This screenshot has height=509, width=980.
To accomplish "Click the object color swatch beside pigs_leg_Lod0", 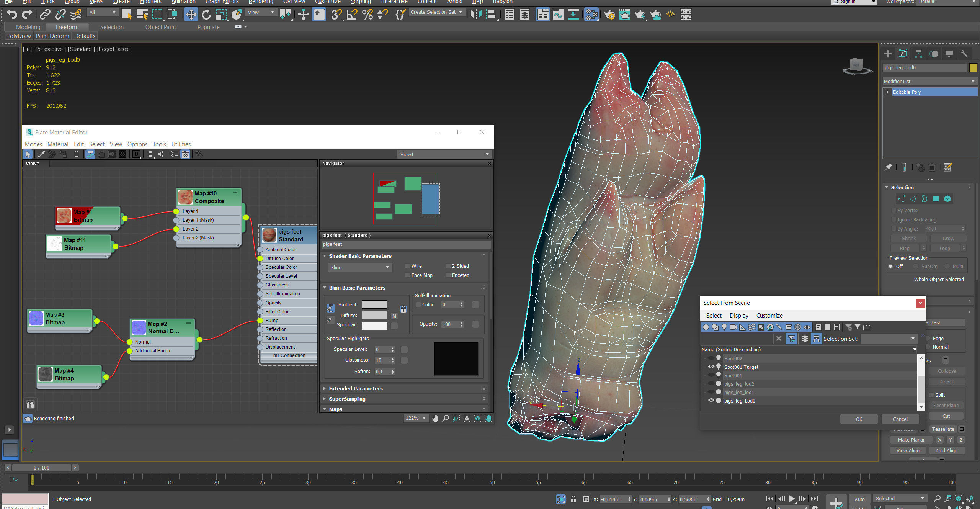I will click(x=973, y=68).
